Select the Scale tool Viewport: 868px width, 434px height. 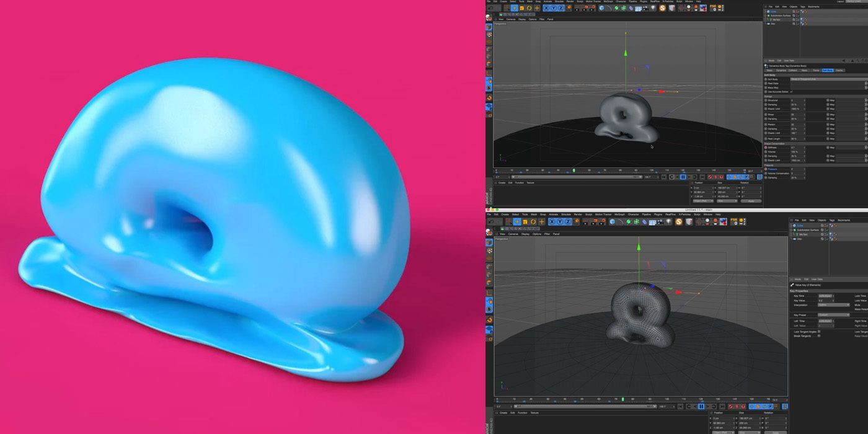pos(521,8)
